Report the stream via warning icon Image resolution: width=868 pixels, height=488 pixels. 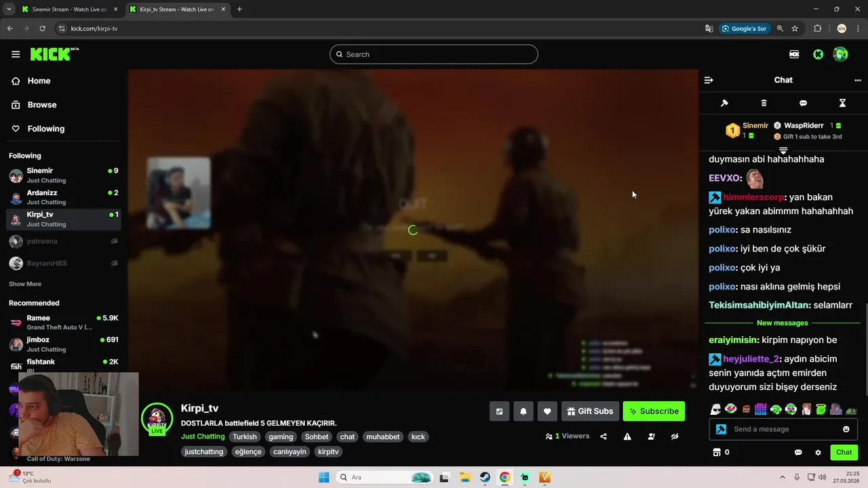coord(627,436)
